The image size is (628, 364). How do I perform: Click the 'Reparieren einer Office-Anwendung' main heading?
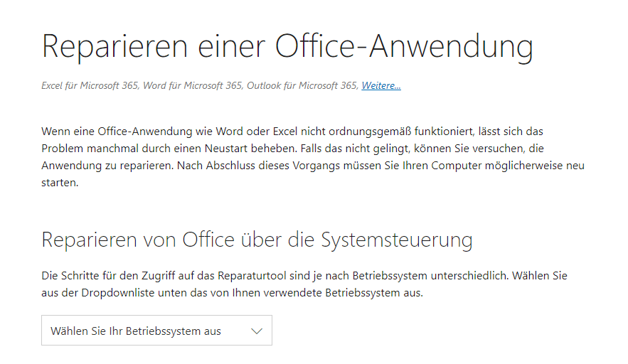point(287,47)
